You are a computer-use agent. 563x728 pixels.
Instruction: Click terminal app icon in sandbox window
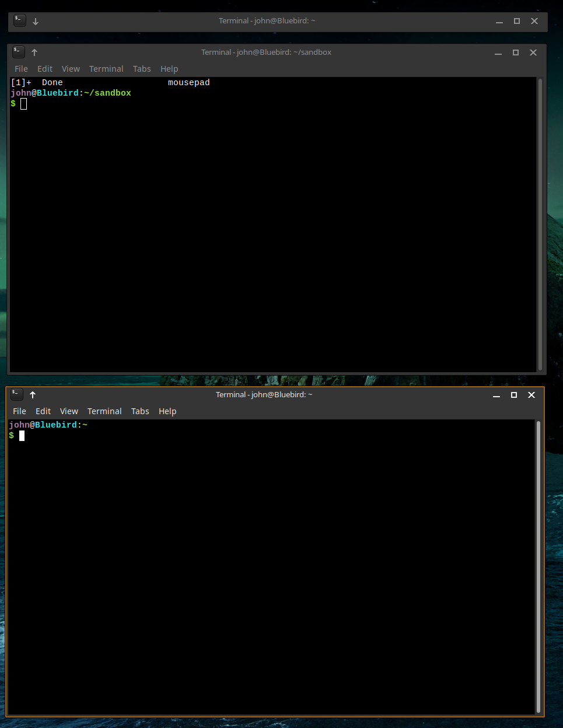[x=19, y=52]
